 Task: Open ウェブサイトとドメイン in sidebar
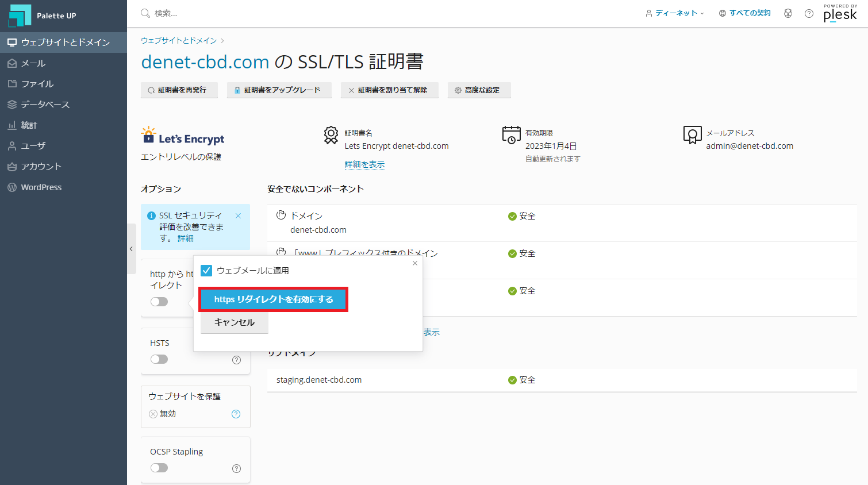click(x=63, y=43)
